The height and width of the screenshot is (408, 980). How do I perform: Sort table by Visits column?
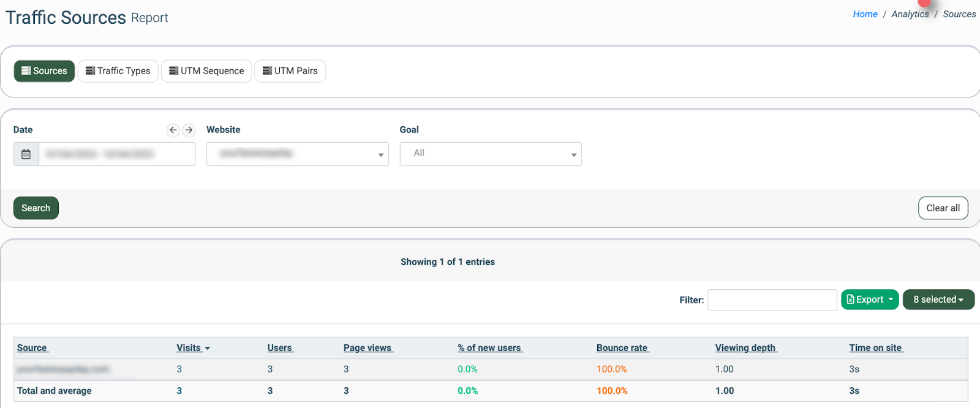click(189, 348)
